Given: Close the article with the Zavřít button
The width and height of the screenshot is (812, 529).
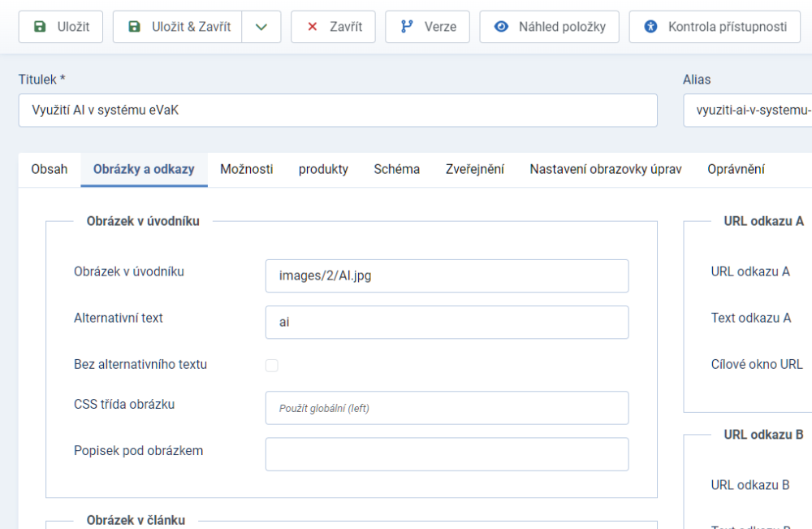Looking at the screenshot, I should click(x=333, y=27).
